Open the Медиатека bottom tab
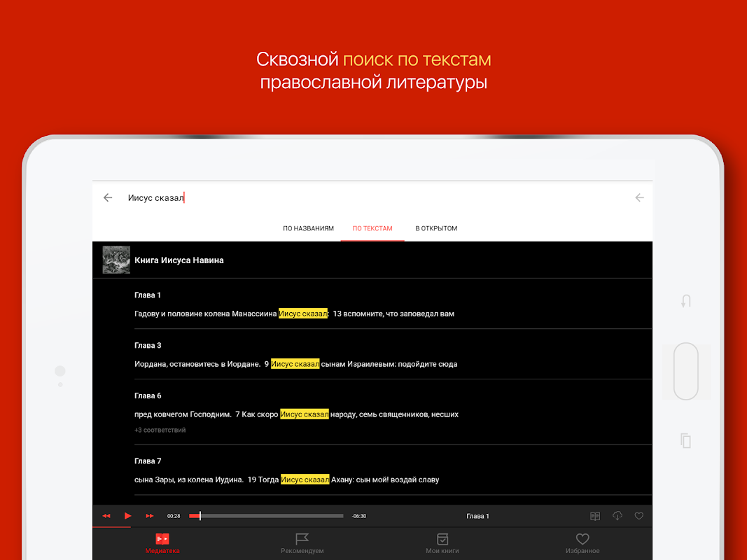This screenshot has width=747, height=560. point(162,543)
